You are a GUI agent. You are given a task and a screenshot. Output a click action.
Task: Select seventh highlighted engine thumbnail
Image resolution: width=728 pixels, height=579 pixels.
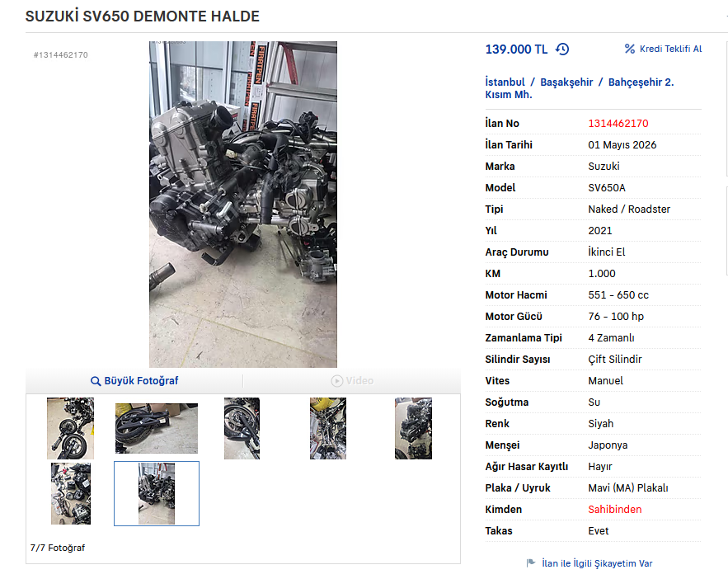point(157,493)
